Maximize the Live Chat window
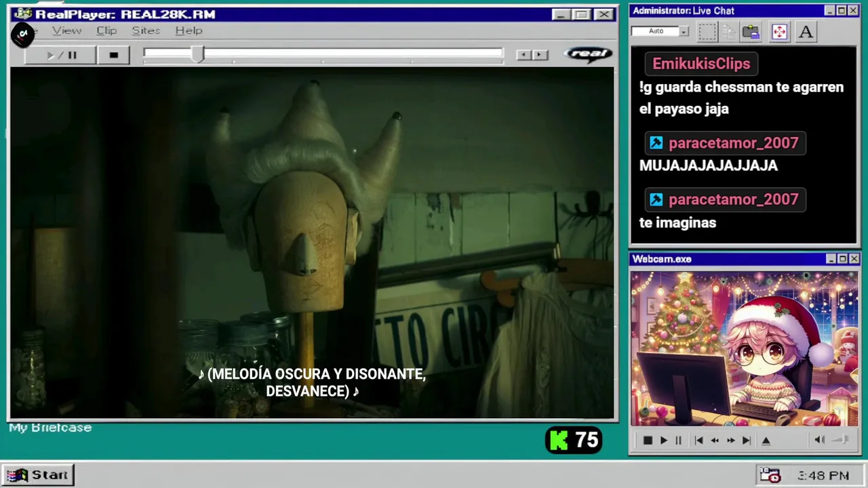Screen dimensions: 868x488 (841, 10)
